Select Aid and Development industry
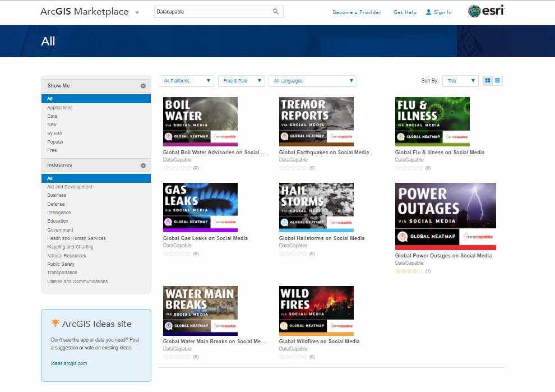This screenshot has width=555, height=392. (x=70, y=187)
